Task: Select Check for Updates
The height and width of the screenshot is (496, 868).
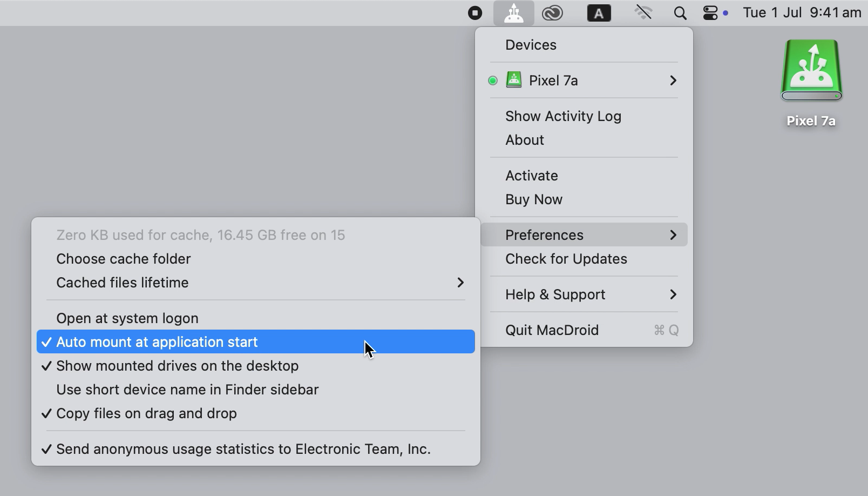Action: click(584, 259)
